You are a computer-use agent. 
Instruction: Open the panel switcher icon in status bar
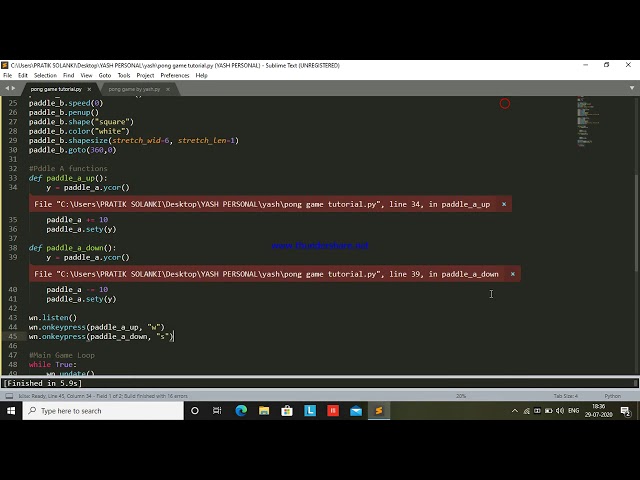pyautogui.click(x=9, y=396)
